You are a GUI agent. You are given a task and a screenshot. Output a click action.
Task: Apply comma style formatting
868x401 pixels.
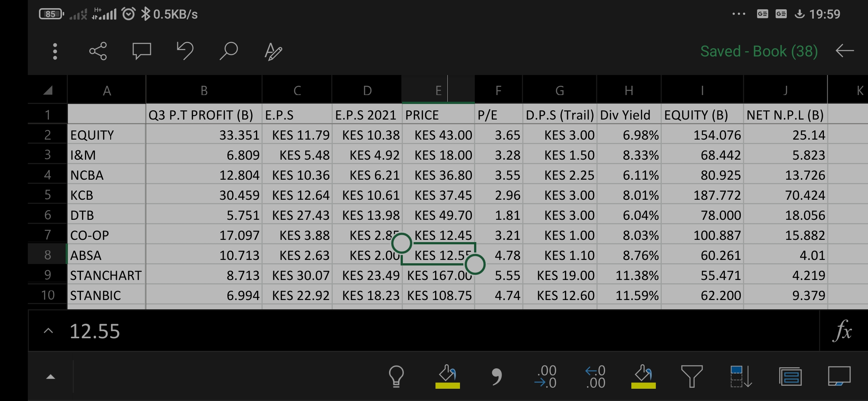pyautogui.click(x=497, y=376)
